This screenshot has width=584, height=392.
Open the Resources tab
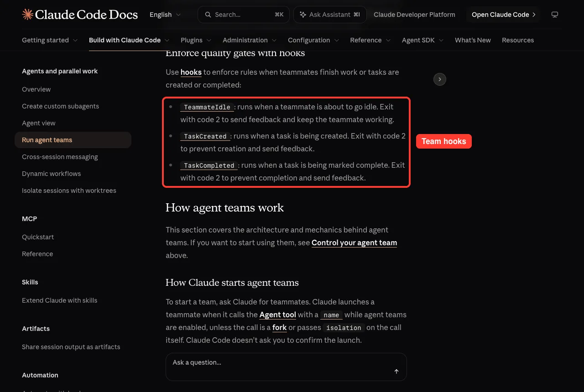pos(518,40)
